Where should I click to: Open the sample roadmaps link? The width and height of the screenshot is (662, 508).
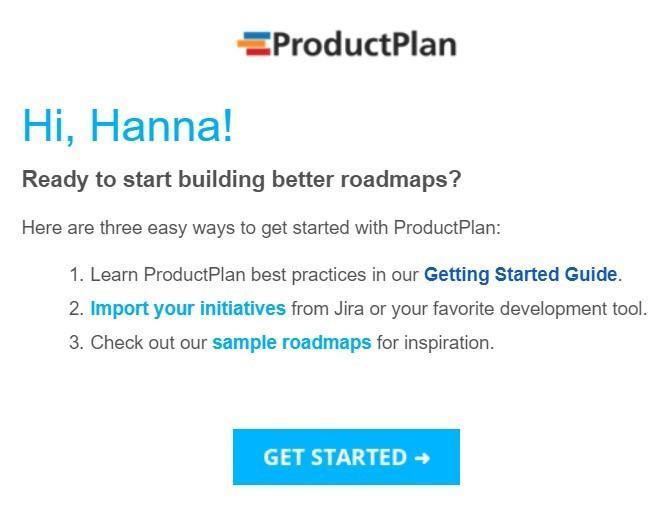[291, 342]
